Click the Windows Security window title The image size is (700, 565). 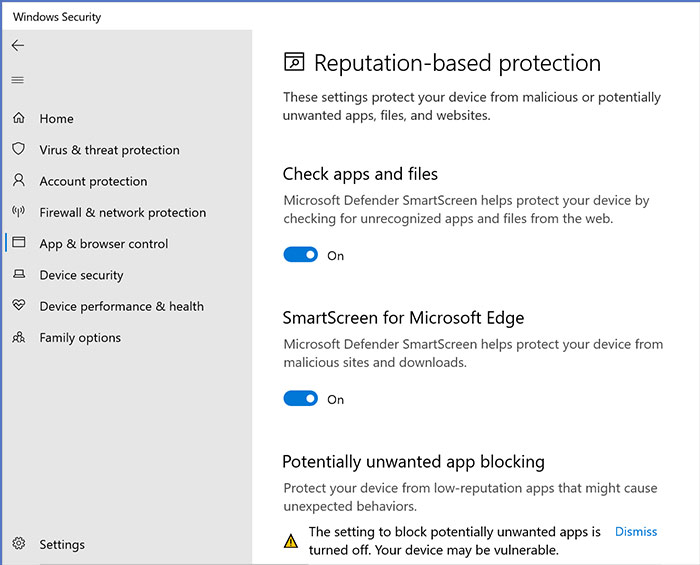point(57,17)
